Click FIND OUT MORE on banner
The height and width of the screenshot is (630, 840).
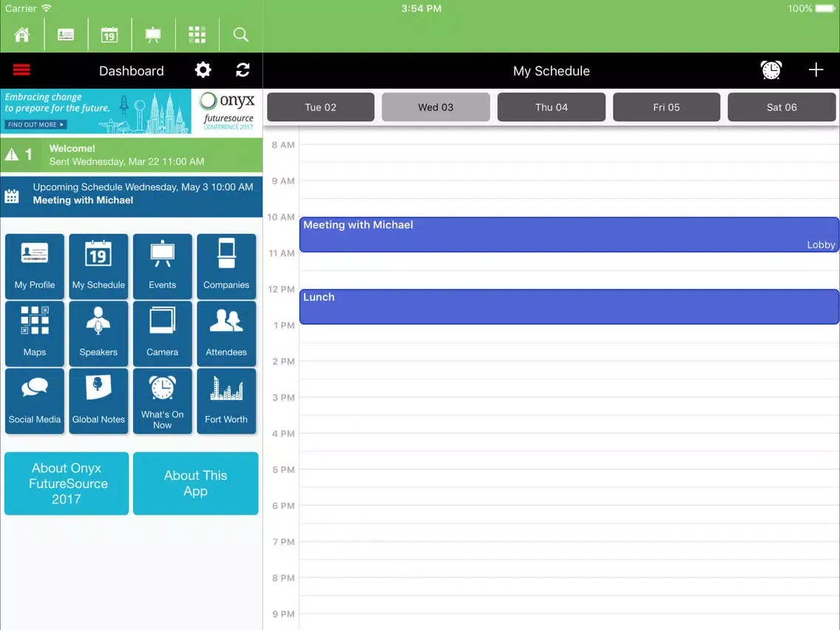pos(36,124)
